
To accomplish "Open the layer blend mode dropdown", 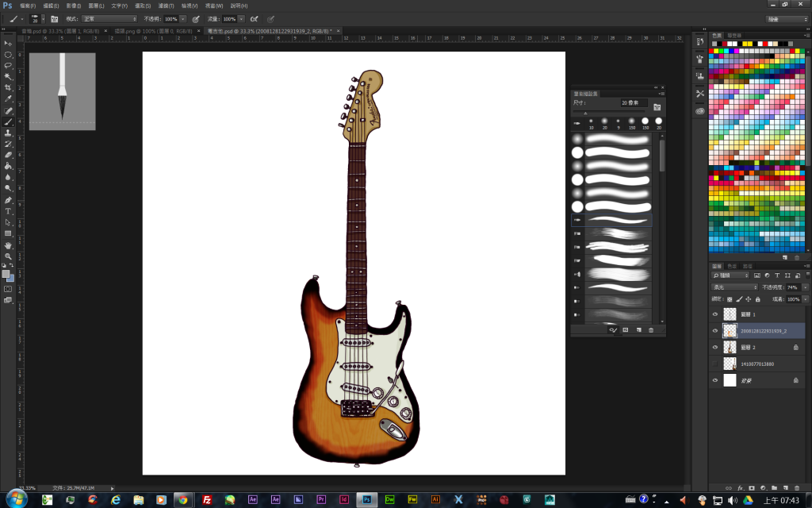I will (733, 287).
